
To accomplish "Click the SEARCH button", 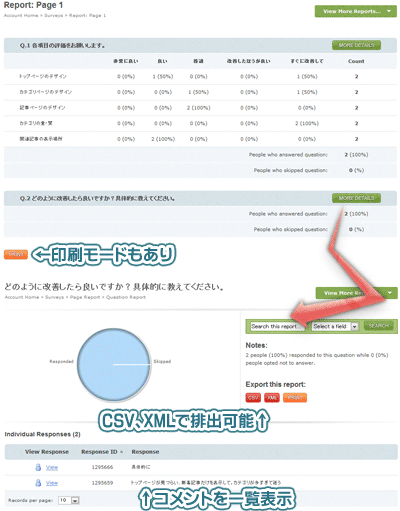I will click(x=379, y=326).
